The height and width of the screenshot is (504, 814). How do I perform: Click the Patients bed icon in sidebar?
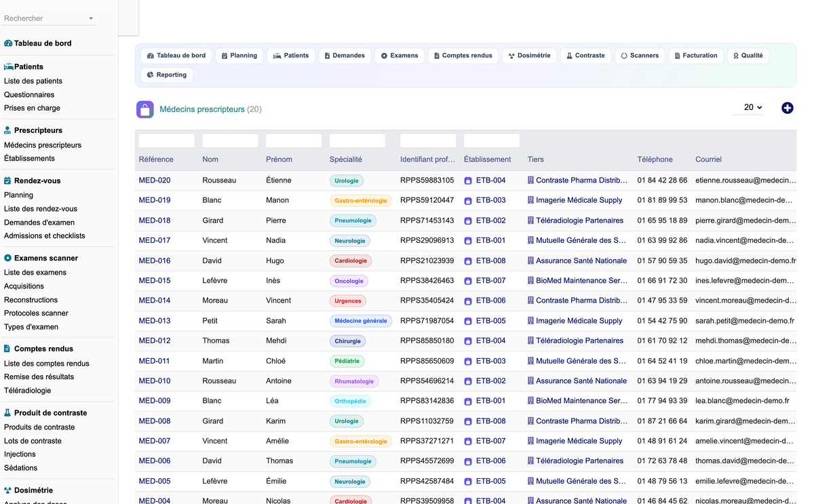[8, 67]
